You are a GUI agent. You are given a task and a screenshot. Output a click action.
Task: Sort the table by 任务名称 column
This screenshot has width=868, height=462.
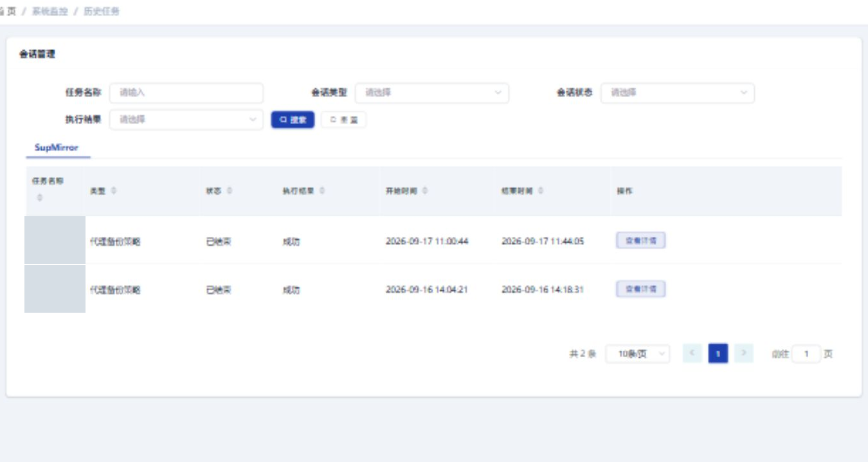40,198
